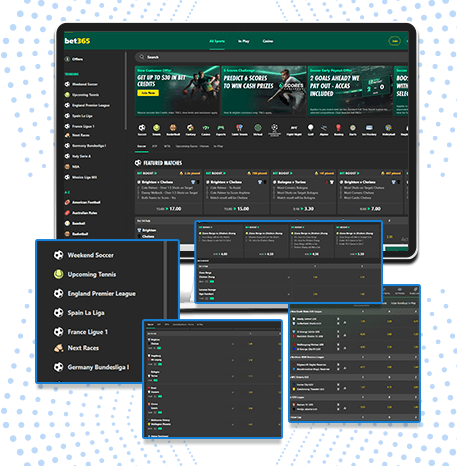The height and width of the screenshot is (466, 457).
Task: Select the Soccer sub-tab below the sports row
Action: [142, 146]
